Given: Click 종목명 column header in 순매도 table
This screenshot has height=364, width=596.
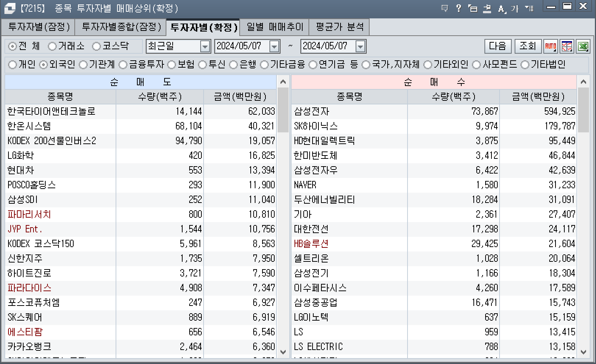Looking at the screenshot, I should pyautogui.click(x=60, y=97).
